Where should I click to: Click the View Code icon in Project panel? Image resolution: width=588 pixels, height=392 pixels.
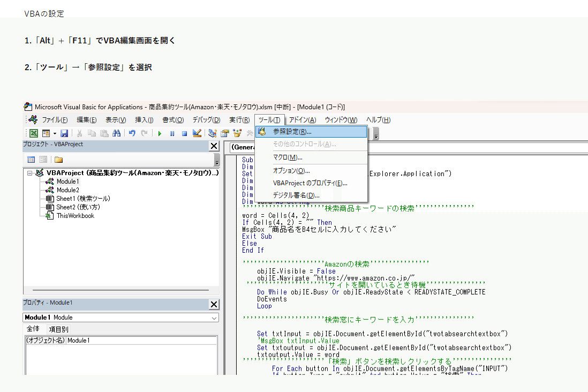coord(31,160)
